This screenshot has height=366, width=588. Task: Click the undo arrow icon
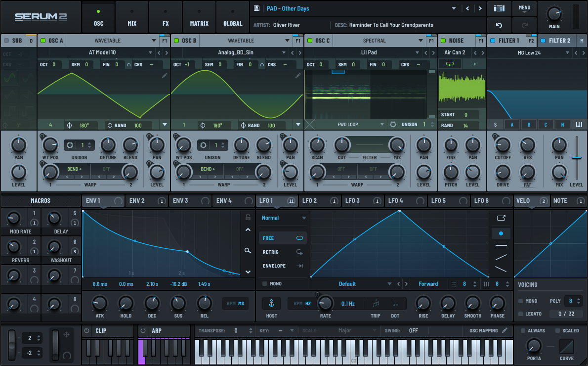click(499, 25)
